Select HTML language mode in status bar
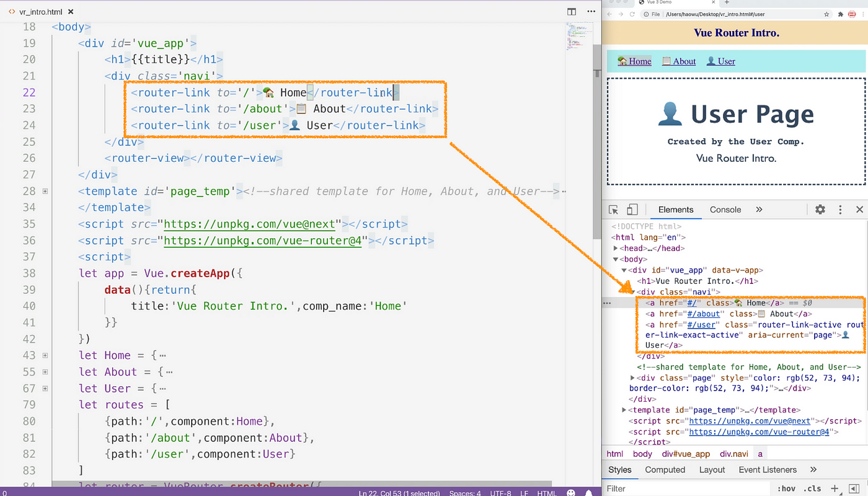The image size is (868, 496). tap(547, 494)
